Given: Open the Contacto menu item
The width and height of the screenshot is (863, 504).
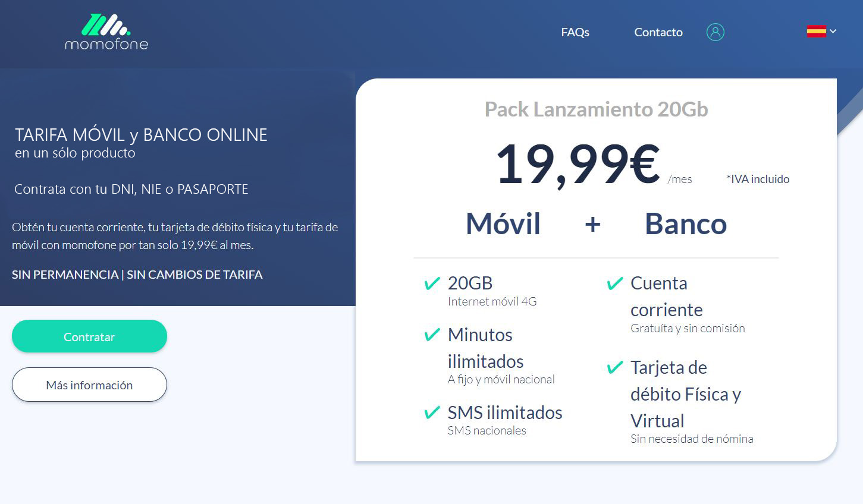Looking at the screenshot, I should click(658, 32).
